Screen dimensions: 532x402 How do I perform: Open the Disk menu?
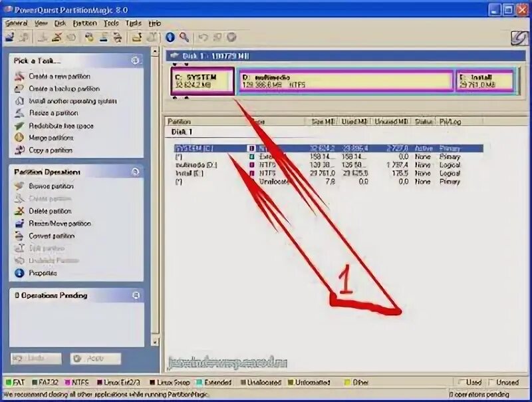(x=60, y=23)
